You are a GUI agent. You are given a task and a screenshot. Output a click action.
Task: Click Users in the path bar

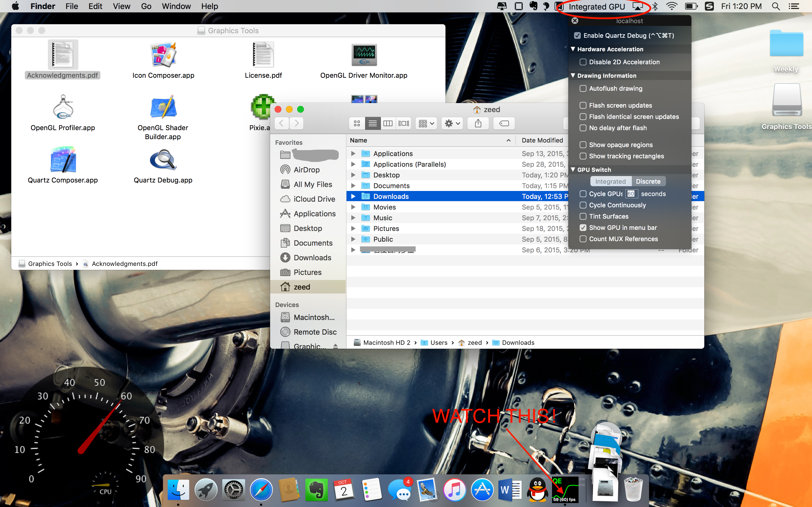[x=438, y=343]
